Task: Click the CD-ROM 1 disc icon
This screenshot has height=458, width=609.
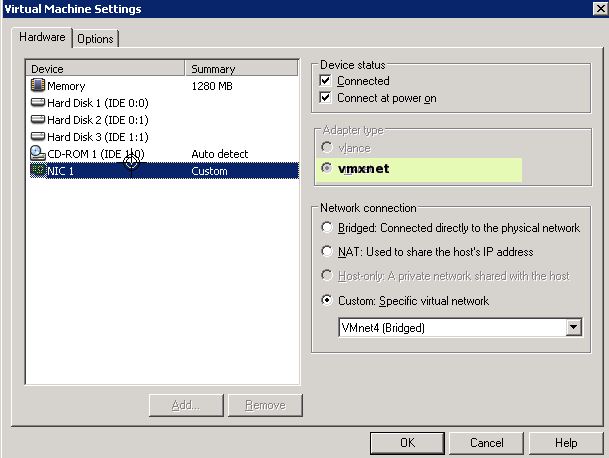Action: point(38,154)
